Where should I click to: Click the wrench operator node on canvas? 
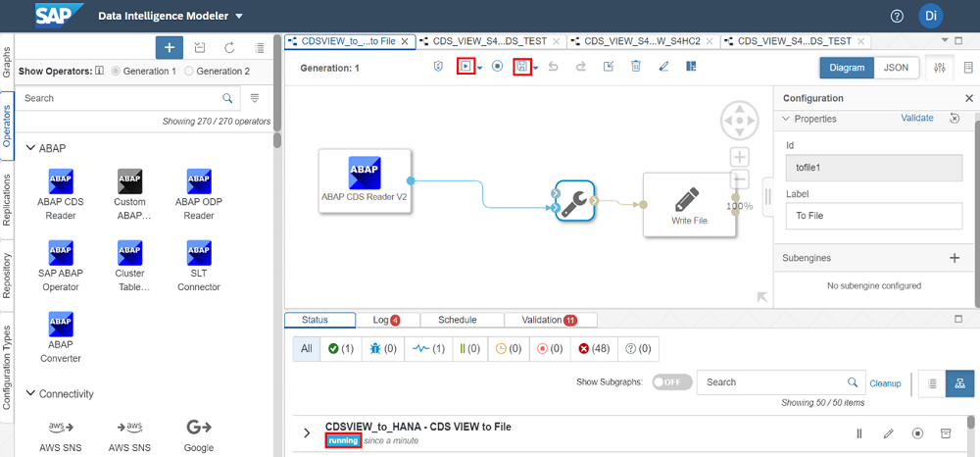tap(575, 201)
